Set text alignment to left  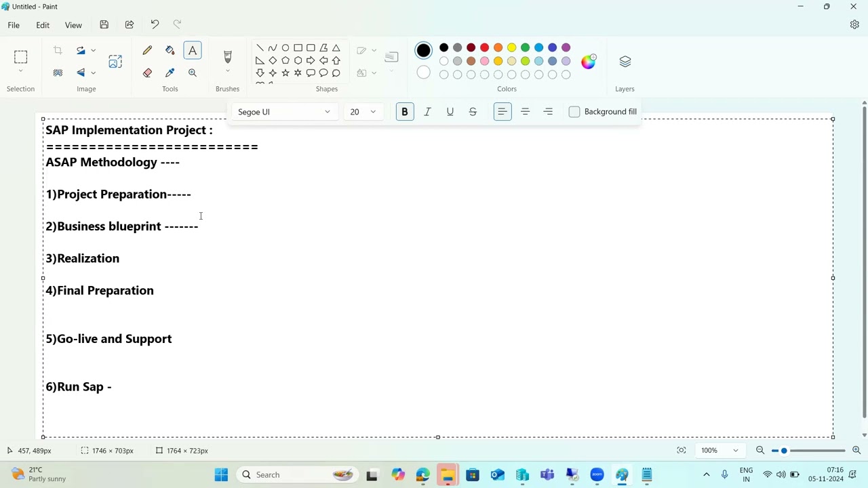pyautogui.click(x=502, y=112)
